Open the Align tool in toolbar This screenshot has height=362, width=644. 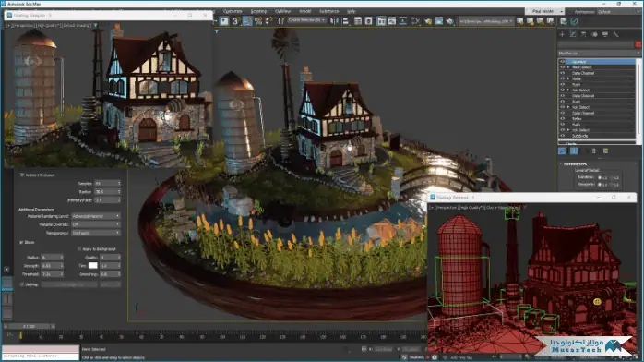346,20
